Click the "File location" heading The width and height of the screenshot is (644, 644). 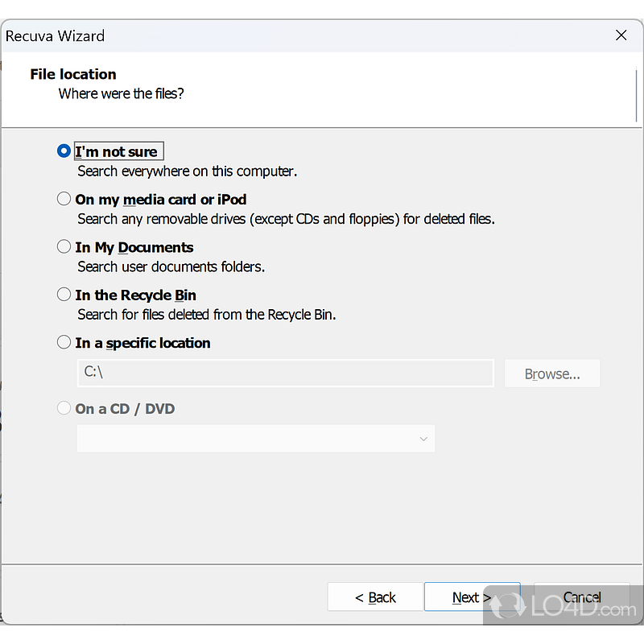pos(73,74)
